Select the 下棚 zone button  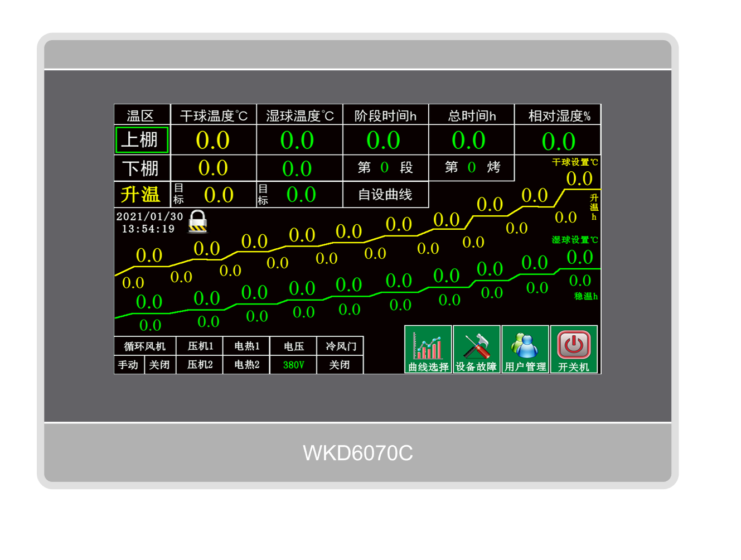[142, 168]
